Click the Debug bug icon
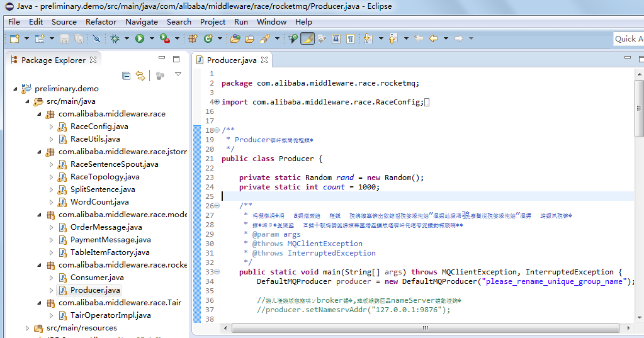644x338 pixels. pos(115,38)
